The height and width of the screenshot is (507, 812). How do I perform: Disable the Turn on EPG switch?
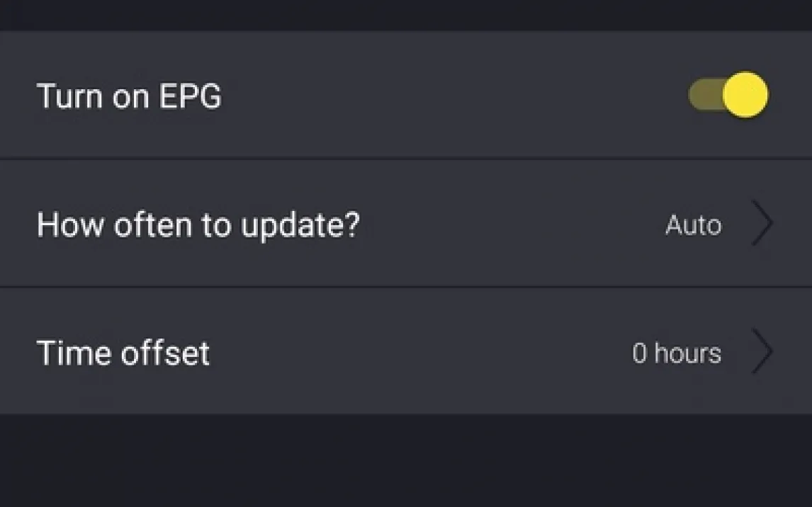(728, 95)
